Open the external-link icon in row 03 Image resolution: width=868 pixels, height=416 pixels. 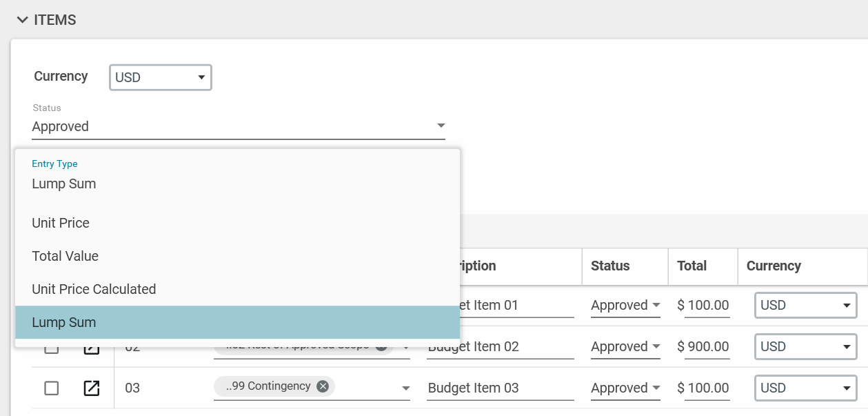(x=91, y=388)
